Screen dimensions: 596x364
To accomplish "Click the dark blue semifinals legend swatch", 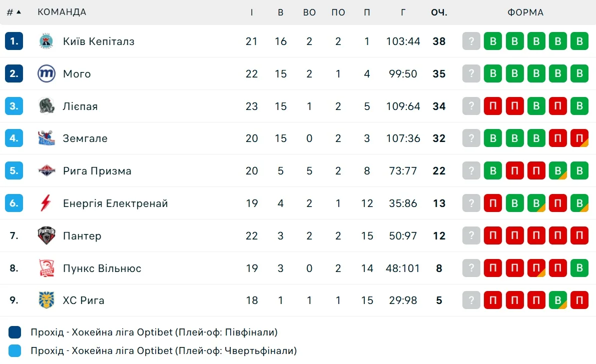I will [15, 332].
